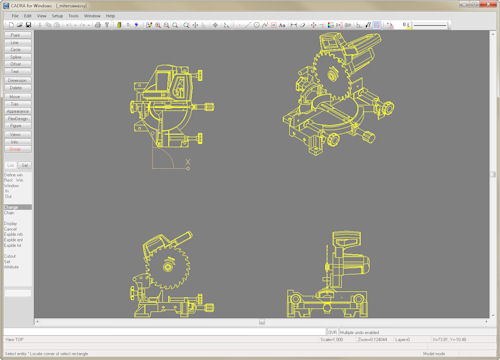500x360 pixels.
Task: Click the Spline button in left panel
Action: point(18,57)
